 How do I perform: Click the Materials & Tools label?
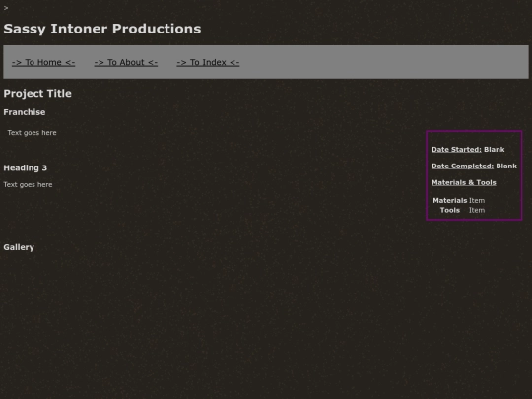464,182
